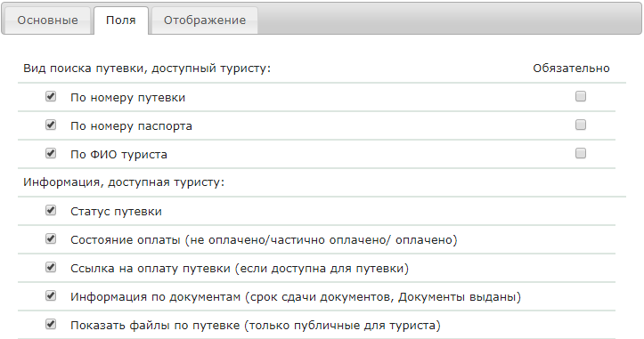This screenshot has width=644, height=339.
Task: Make По ФИО туриста mandatory
Action: tap(581, 154)
